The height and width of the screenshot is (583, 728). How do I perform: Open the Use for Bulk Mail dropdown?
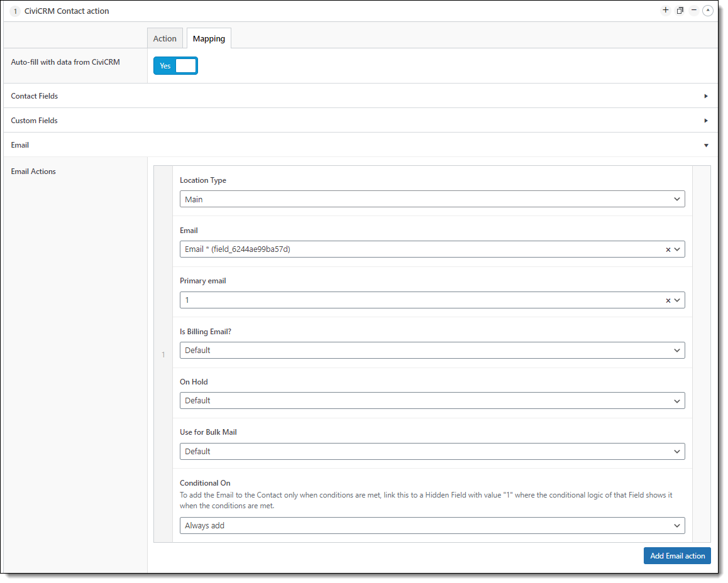[x=433, y=452]
